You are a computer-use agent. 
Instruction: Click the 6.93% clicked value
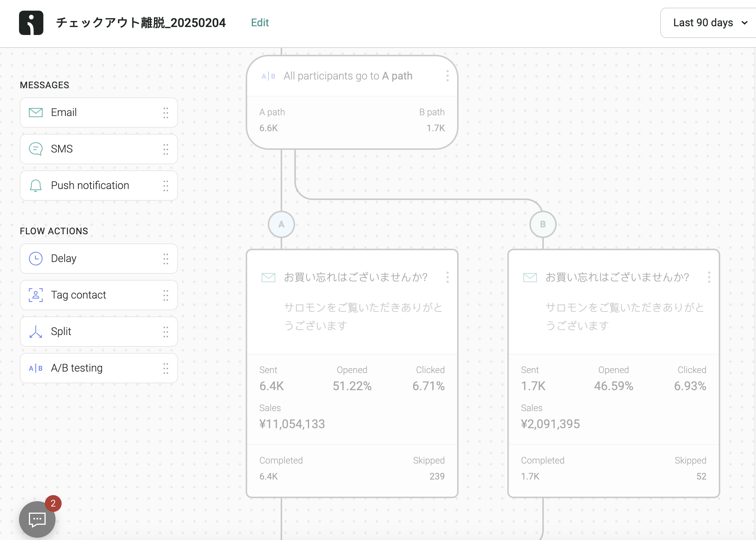coord(690,386)
